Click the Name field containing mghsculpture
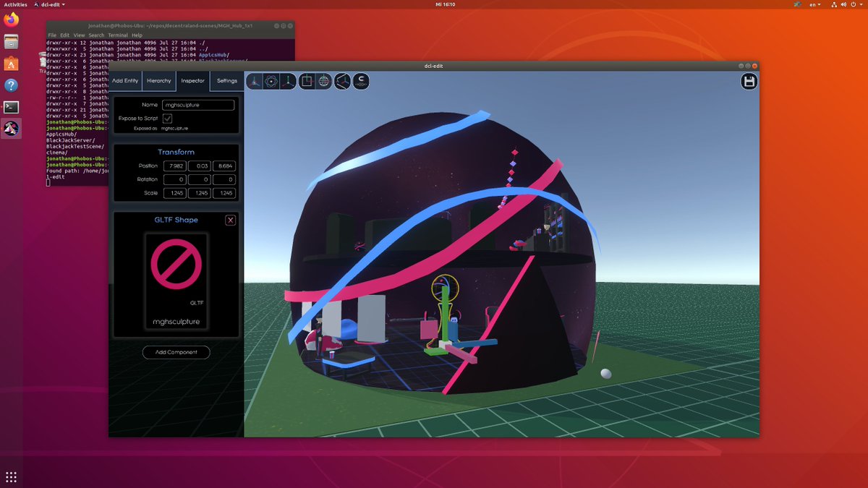Viewport: 868px width, 488px height. (198, 105)
